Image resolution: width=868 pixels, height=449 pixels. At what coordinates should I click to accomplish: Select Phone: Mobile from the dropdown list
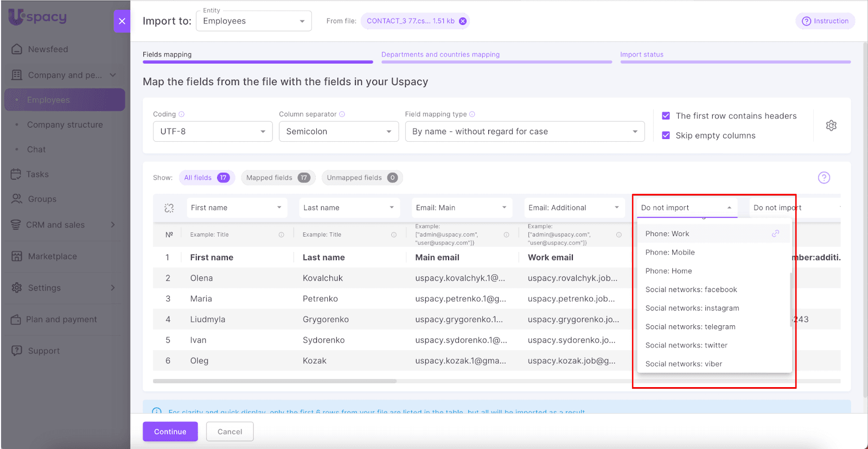point(670,252)
